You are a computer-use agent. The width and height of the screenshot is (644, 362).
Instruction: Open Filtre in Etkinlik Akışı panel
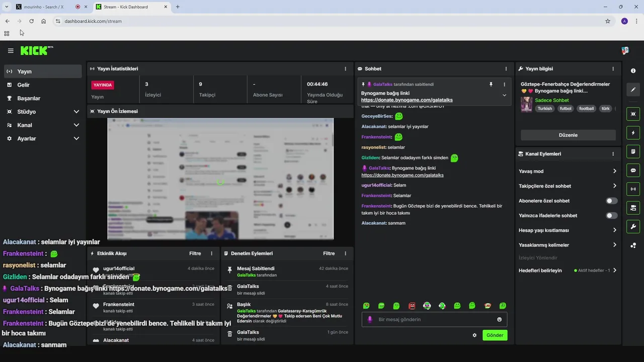click(195, 253)
